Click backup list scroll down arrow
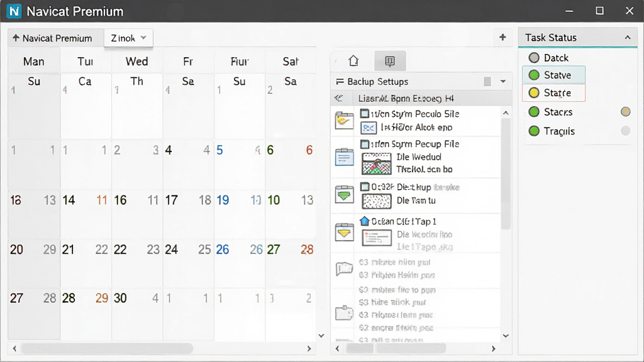644x362 pixels. [506, 336]
